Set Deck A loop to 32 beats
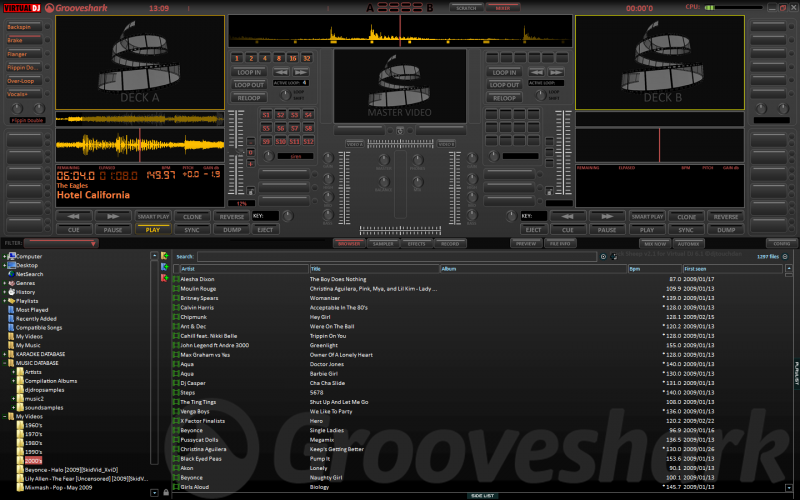 (307, 58)
